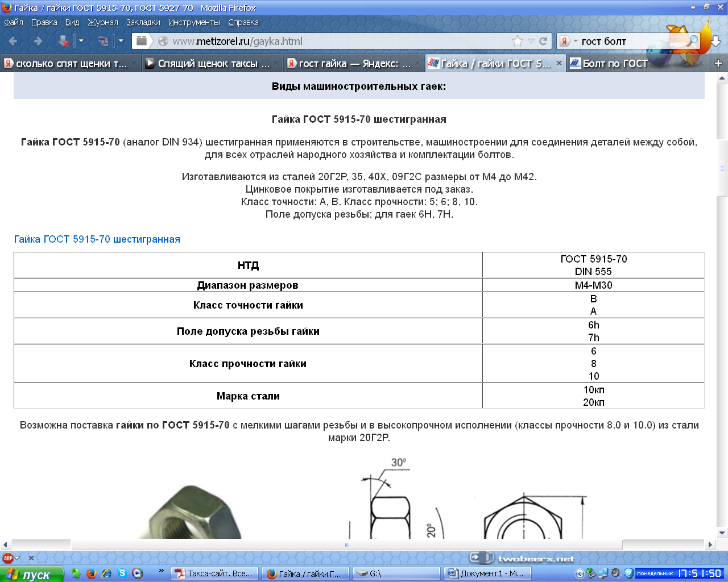Open dropdown next to the red-X download icon
The height and width of the screenshot is (582, 728).
[81, 41]
